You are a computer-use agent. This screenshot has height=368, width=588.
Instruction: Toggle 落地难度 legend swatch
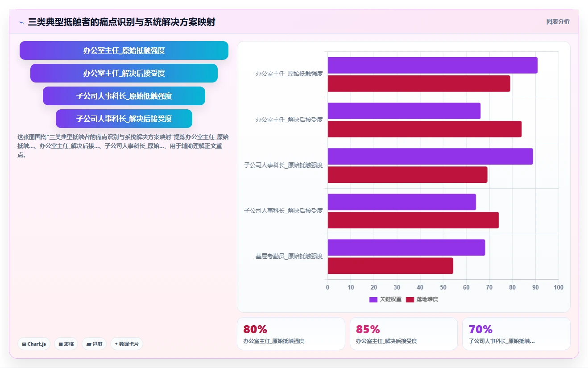[x=410, y=299]
